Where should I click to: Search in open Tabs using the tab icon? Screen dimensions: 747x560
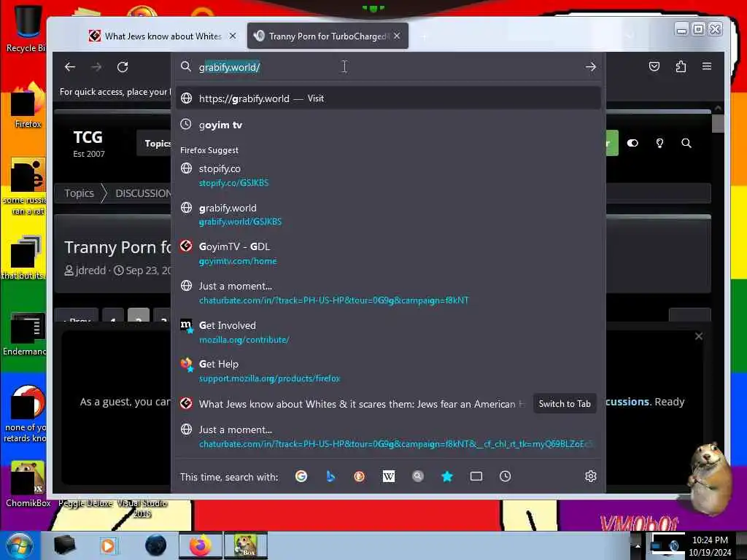coord(476,476)
